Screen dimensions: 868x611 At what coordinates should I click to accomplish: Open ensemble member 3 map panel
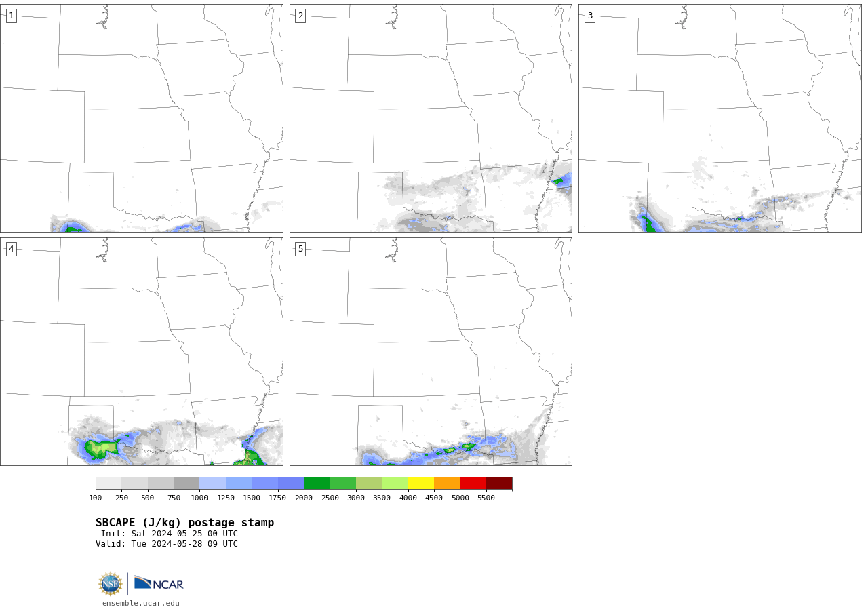(x=719, y=118)
